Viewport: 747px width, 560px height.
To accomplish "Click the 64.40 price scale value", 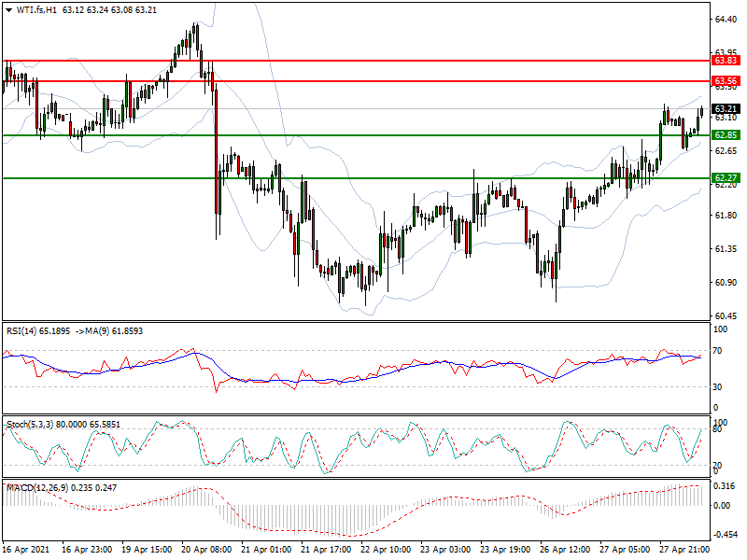I will pyautogui.click(x=726, y=20).
